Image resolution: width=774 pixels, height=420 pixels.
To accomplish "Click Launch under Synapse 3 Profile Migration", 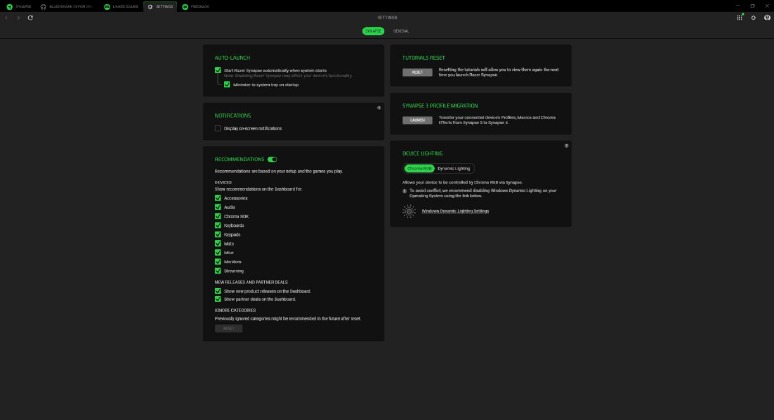I will pos(417,120).
